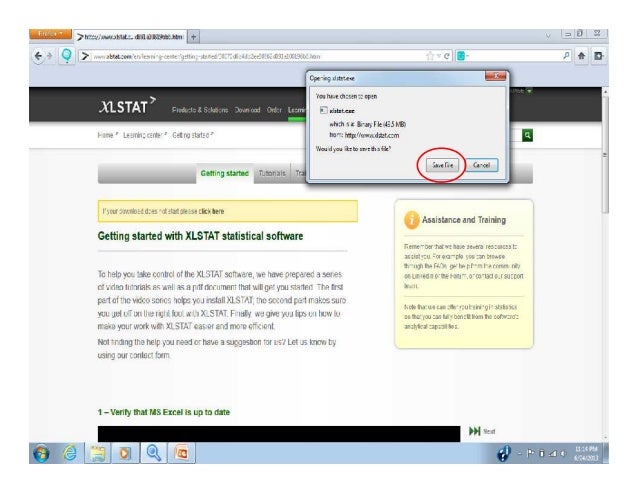Click the volume speaker tray icon
Viewport: 638px width, 493px height.
(564, 453)
